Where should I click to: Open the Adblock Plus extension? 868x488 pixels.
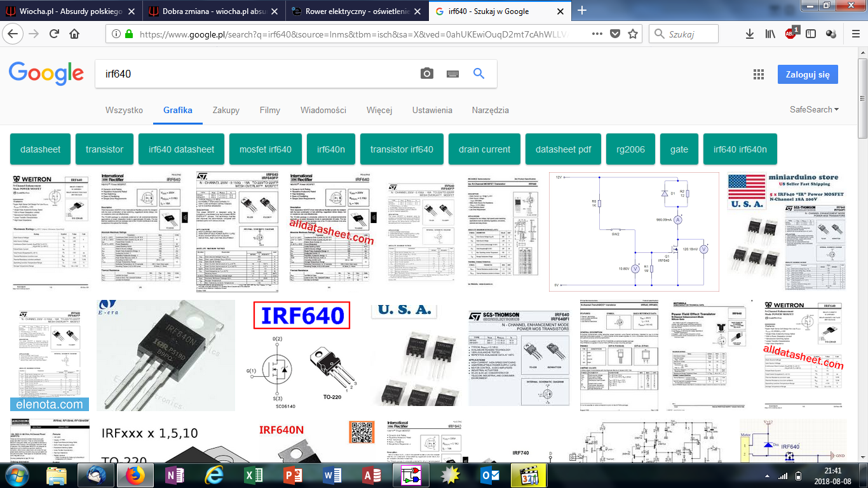click(x=791, y=34)
